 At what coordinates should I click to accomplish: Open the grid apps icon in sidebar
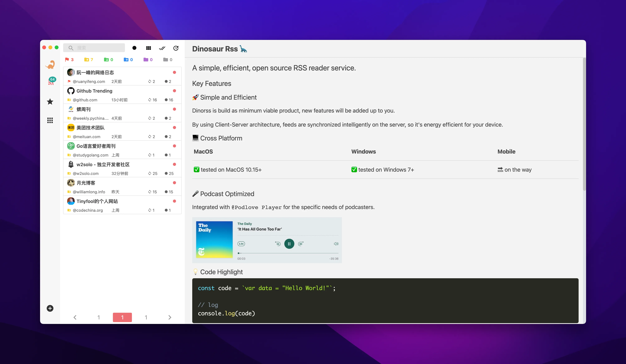[50, 120]
